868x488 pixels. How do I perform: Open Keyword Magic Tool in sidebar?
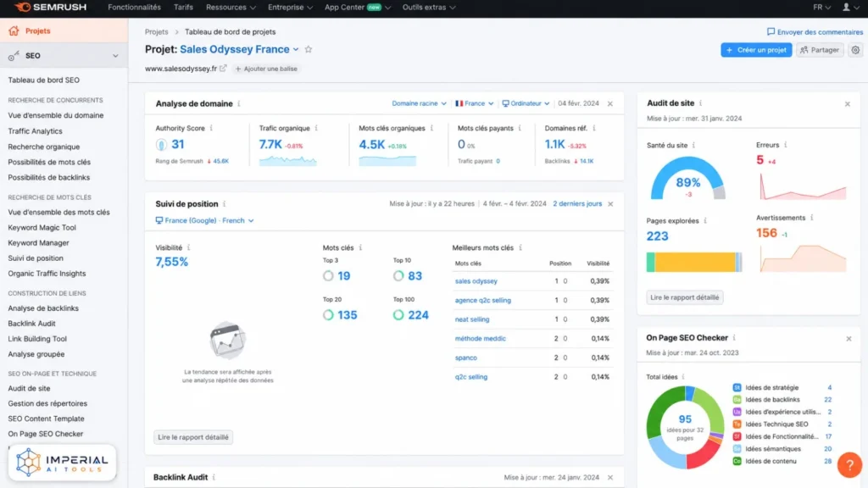(42, 227)
